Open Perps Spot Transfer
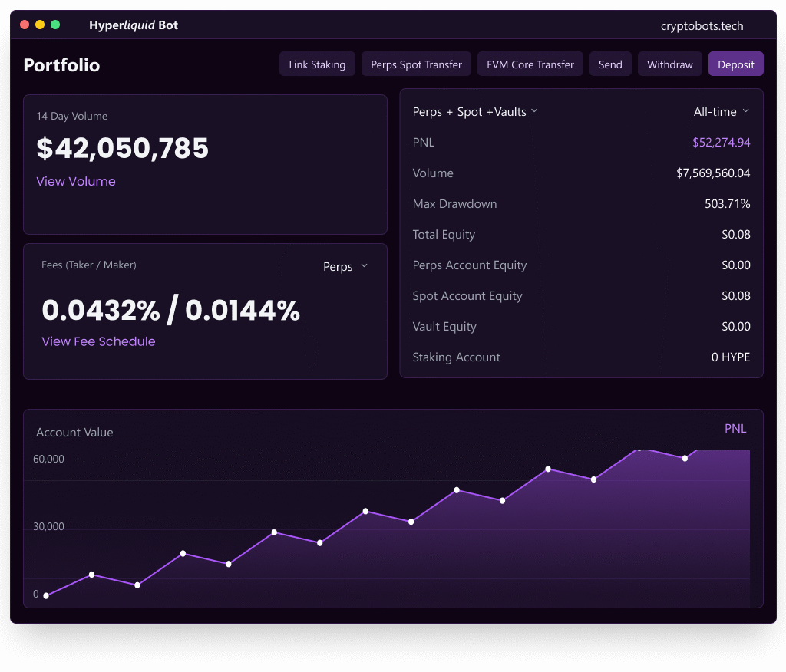This screenshot has width=786, height=672. [x=416, y=64]
